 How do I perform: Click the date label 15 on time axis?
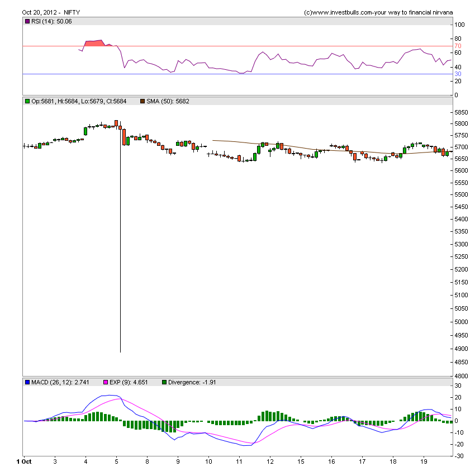pos(301,461)
